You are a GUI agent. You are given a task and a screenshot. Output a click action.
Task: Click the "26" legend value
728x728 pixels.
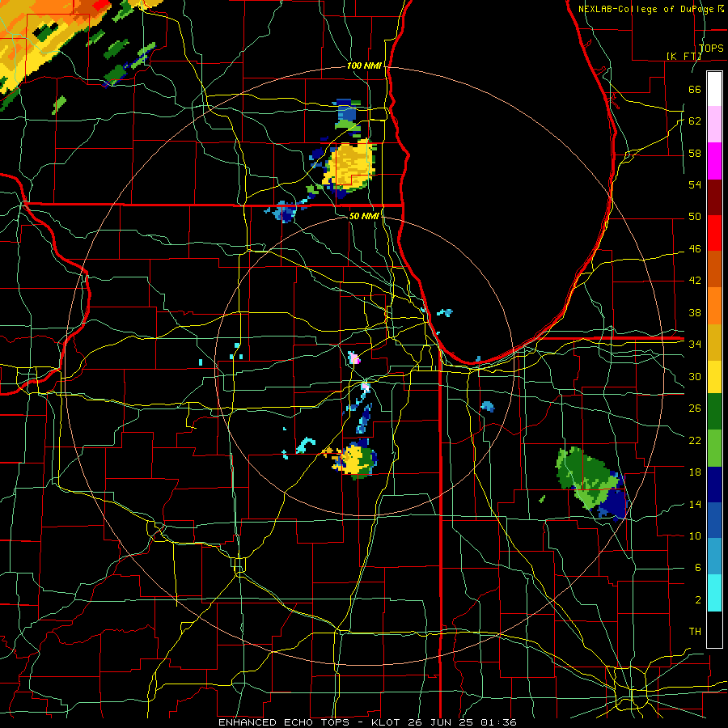click(x=695, y=408)
